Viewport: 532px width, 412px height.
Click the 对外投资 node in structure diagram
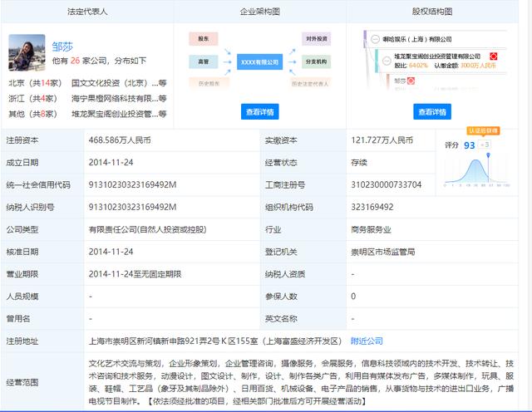[317, 39]
